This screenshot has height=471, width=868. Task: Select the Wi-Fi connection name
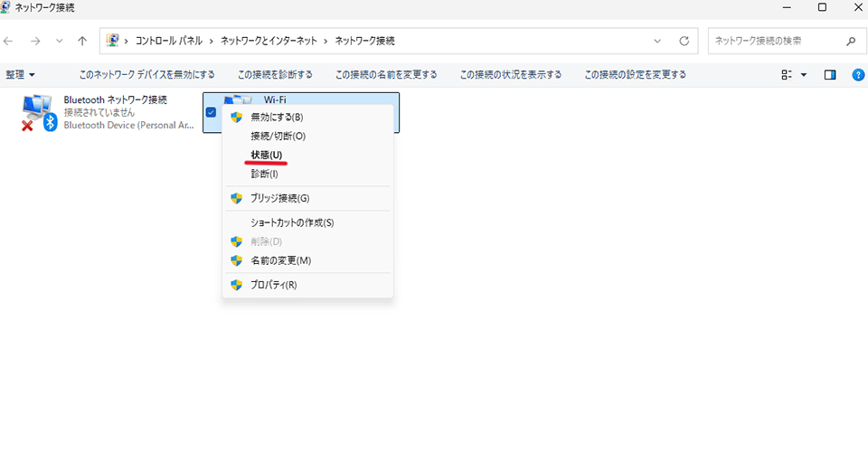275,99
